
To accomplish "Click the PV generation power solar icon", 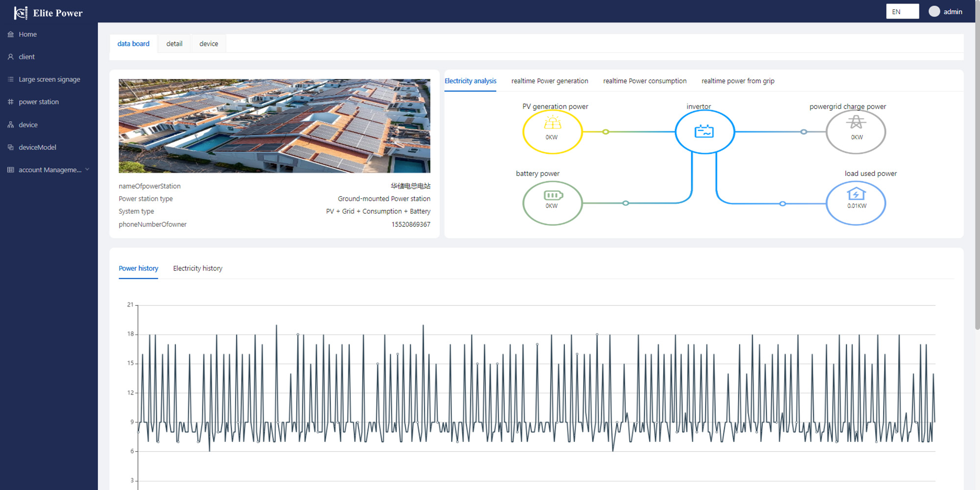I will (552, 123).
